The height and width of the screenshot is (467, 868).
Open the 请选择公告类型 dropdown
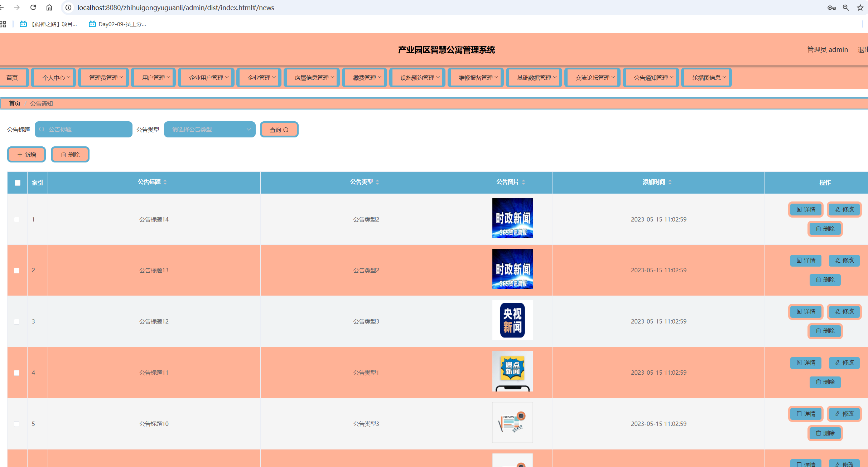pyautogui.click(x=209, y=129)
